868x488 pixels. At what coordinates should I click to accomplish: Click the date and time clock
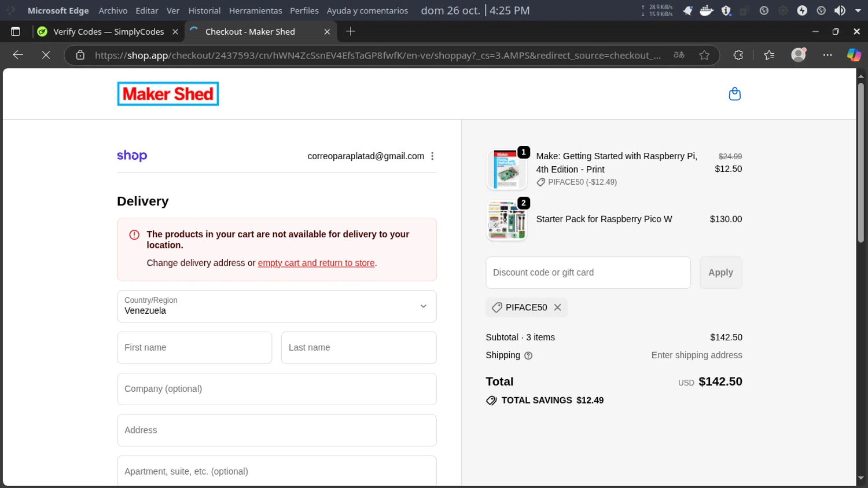coord(475,10)
